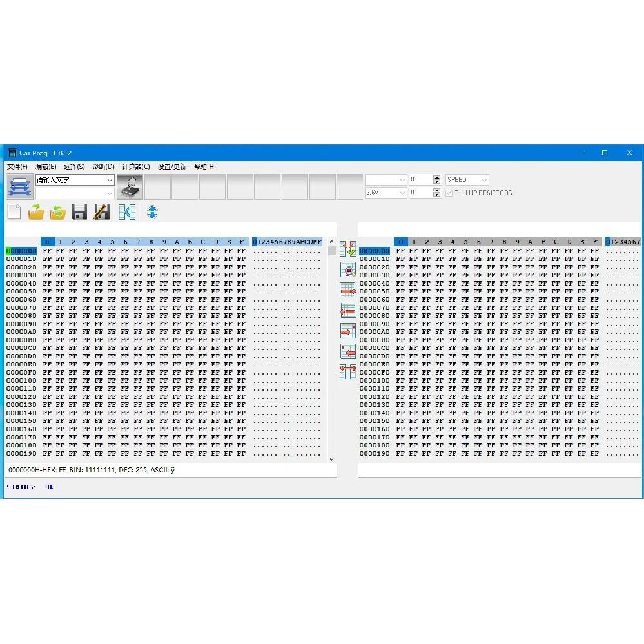This screenshot has width=644, height=644.
Task: Click address 000010D in right hex pane
Action: [374, 380]
